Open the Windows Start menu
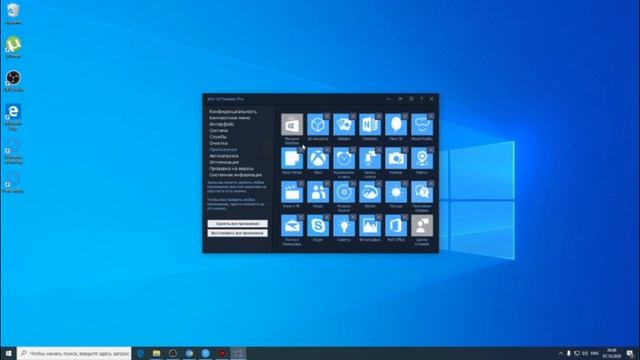640x360 pixels. tap(8, 353)
